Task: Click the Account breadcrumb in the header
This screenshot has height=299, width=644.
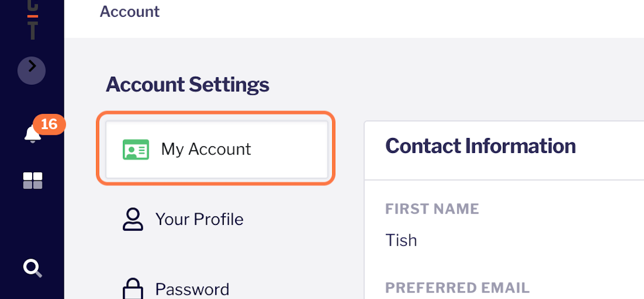Action: [130, 11]
